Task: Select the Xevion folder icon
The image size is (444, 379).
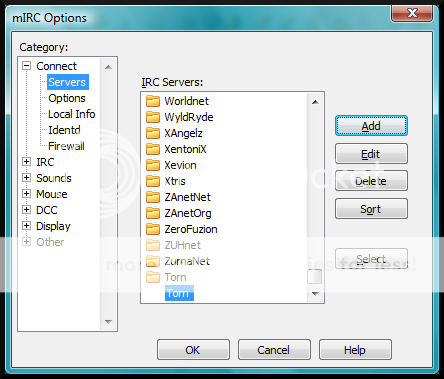Action: tap(153, 165)
